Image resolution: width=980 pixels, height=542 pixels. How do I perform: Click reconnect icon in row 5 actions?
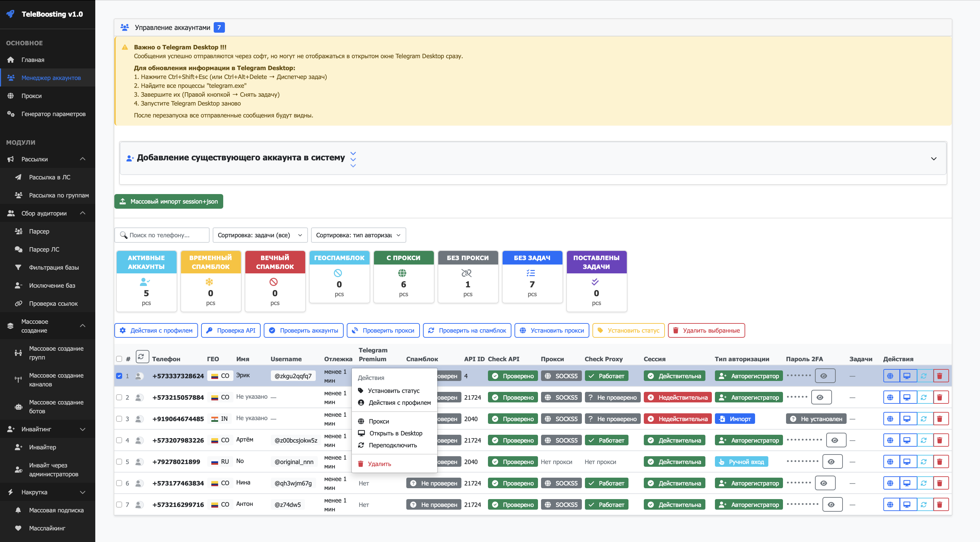(923, 462)
